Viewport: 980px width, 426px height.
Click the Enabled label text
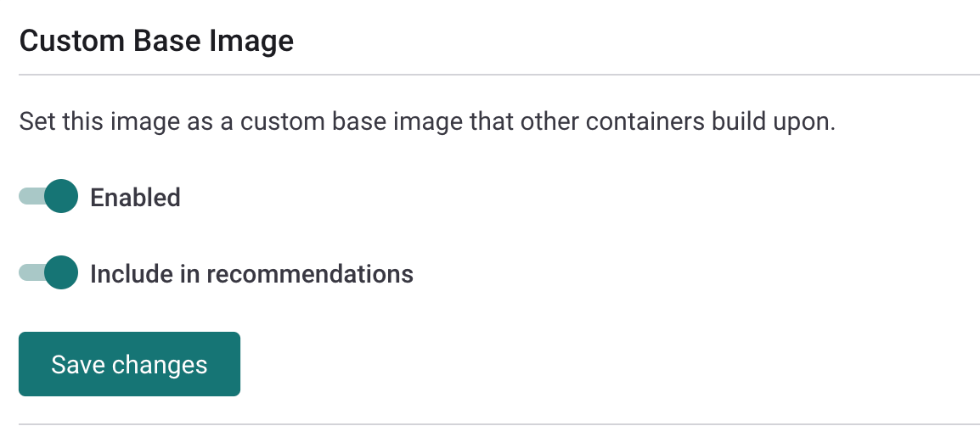[135, 198]
